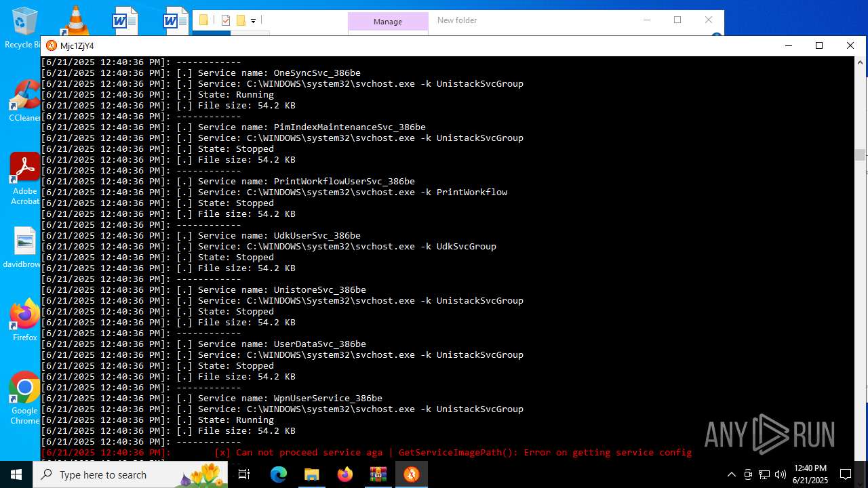Open File Explorer from the taskbar
868x488 pixels.
tap(311, 474)
